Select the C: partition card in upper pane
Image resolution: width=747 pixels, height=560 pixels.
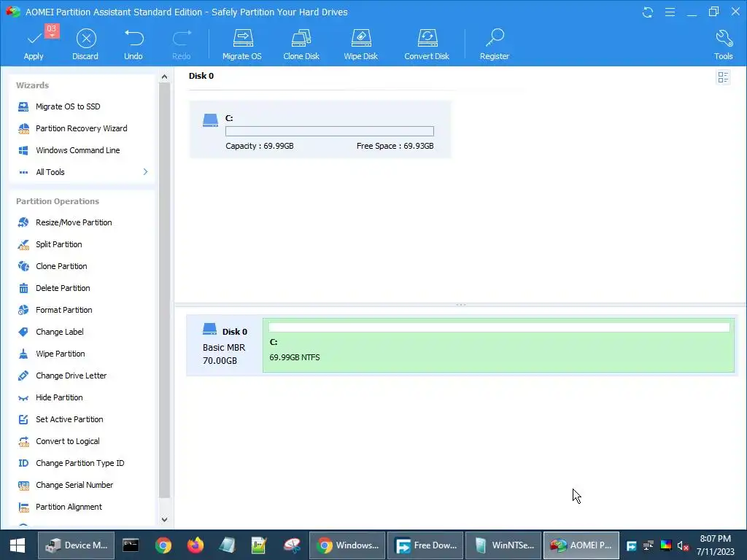pyautogui.click(x=320, y=130)
